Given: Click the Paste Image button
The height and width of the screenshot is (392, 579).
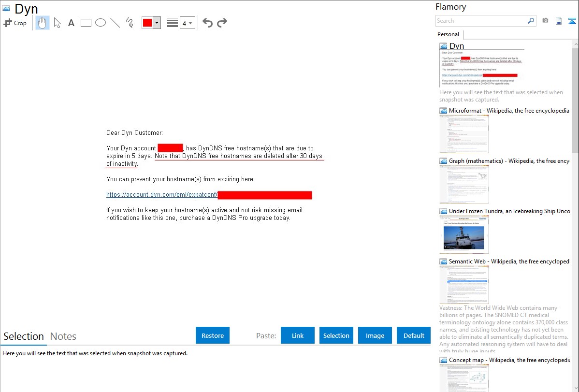Looking at the screenshot, I should click(x=375, y=335).
